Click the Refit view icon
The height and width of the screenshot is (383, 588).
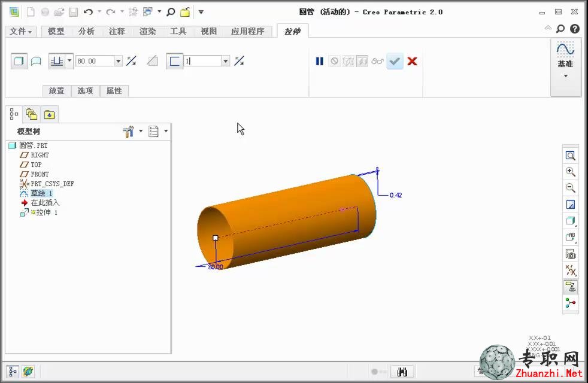click(x=571, y=156)
